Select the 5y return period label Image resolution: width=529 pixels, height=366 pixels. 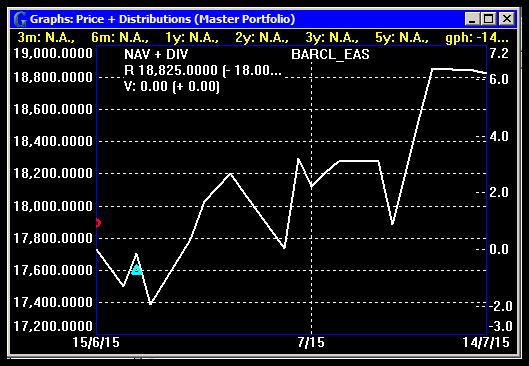(x=402, y=37)
